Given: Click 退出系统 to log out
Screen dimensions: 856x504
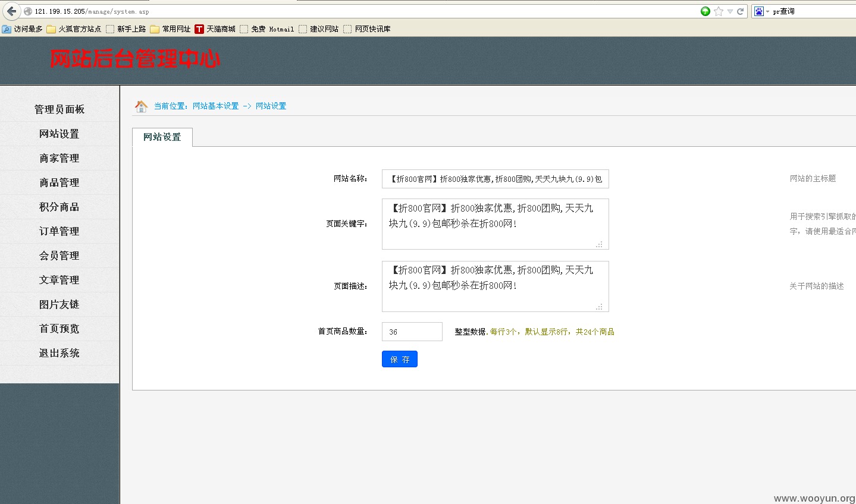Looking at the screenshot, I should click(x=59, y=353).
